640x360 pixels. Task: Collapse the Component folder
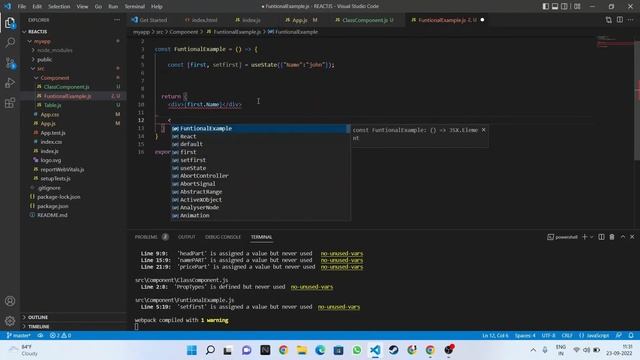click(x=55, y=78)
